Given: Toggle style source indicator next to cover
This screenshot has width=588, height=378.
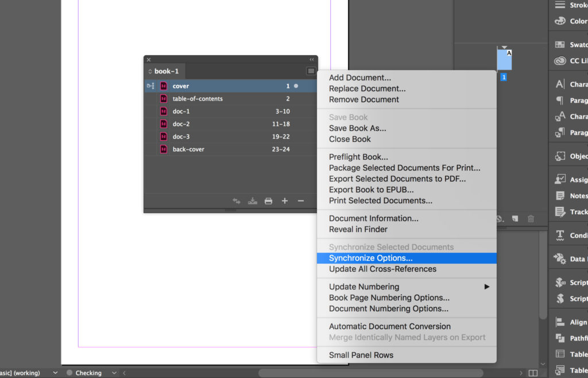Looking at the screenshot, I should coord(150,86).
